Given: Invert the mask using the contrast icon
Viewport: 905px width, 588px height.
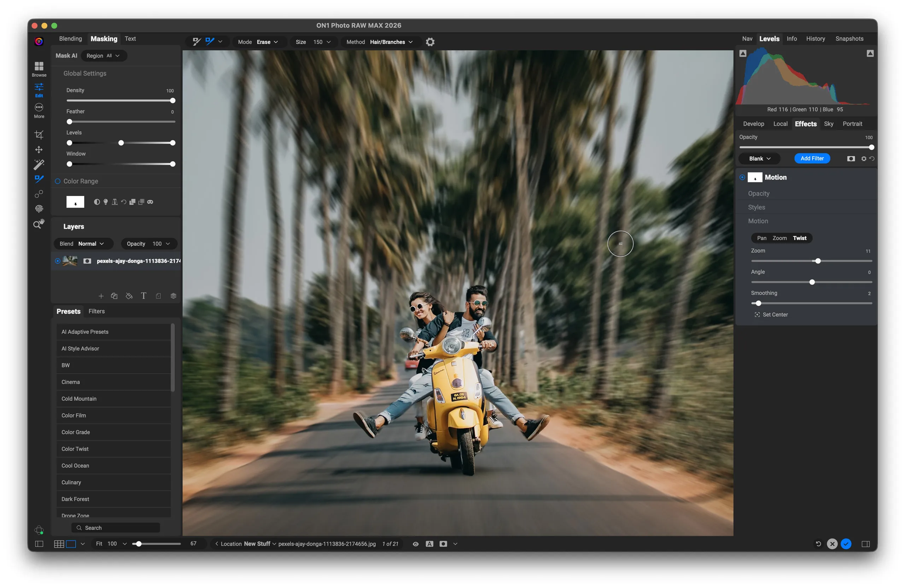Looking at the screenshot, I should pos(97,202).
